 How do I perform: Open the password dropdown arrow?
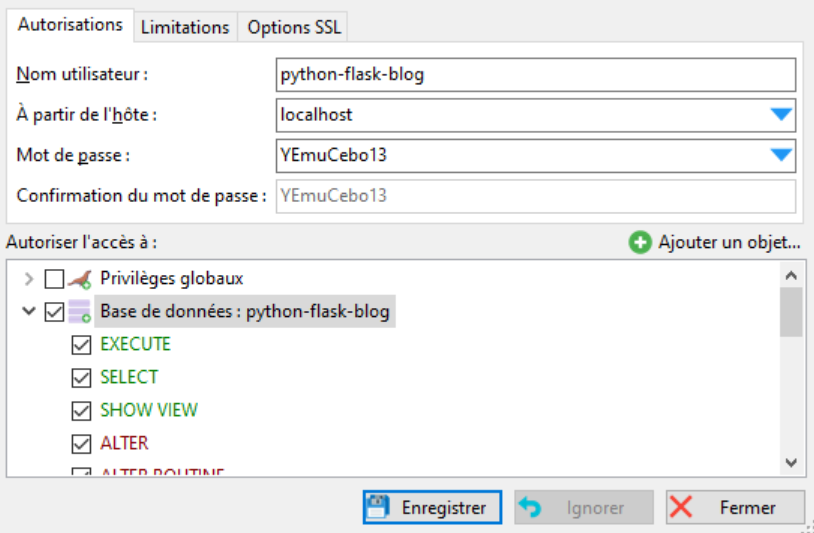click(x=781, y=155)
